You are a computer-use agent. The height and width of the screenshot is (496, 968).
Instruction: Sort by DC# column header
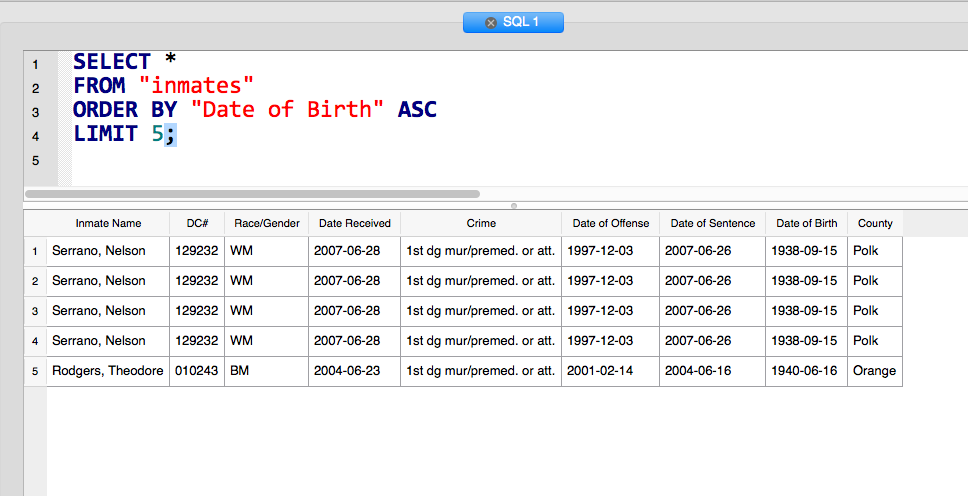197,224
